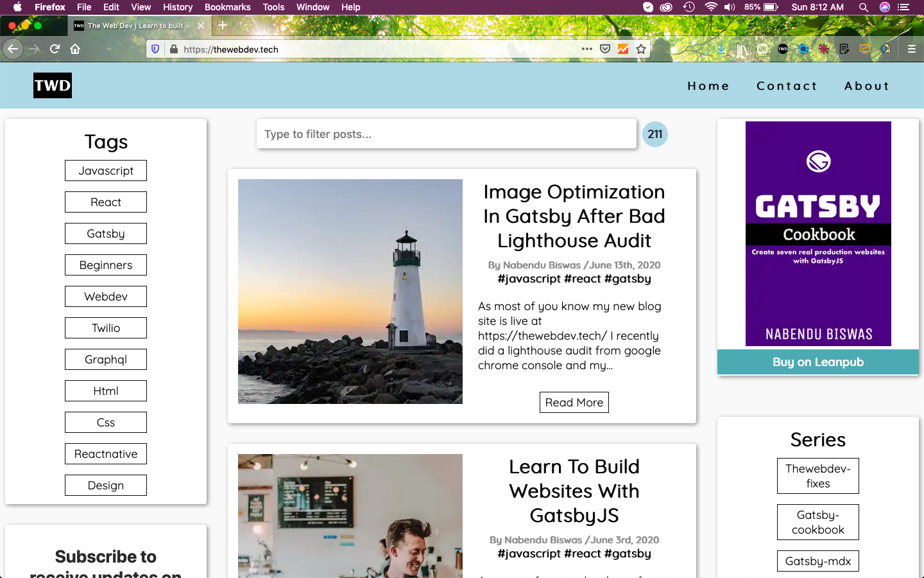This screenshot has width=924, height=578.
Task: Click the orange chart extension icon
Action: (865, 49)
